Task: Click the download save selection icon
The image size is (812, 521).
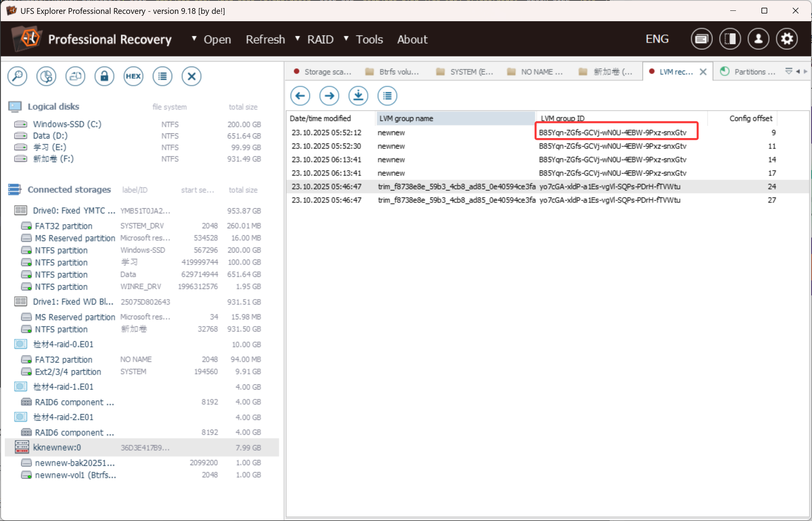Action: pyautogui.click(x=358, y=96)
